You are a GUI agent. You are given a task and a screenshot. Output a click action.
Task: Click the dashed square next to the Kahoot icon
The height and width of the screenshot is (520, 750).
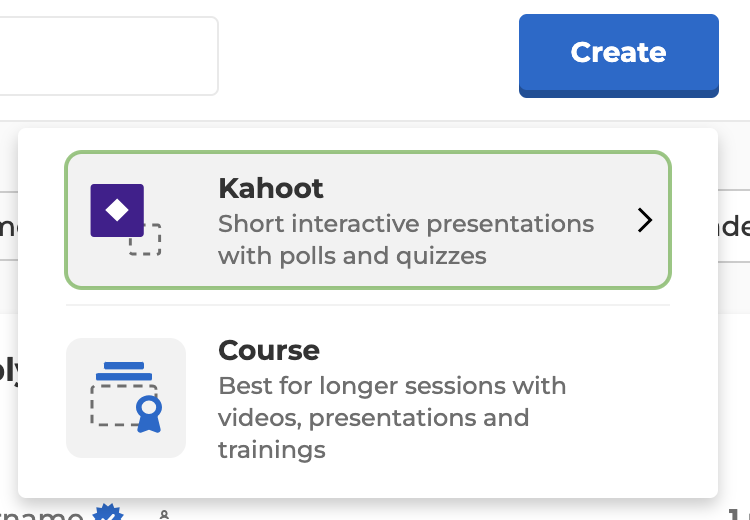coord(145,240)
